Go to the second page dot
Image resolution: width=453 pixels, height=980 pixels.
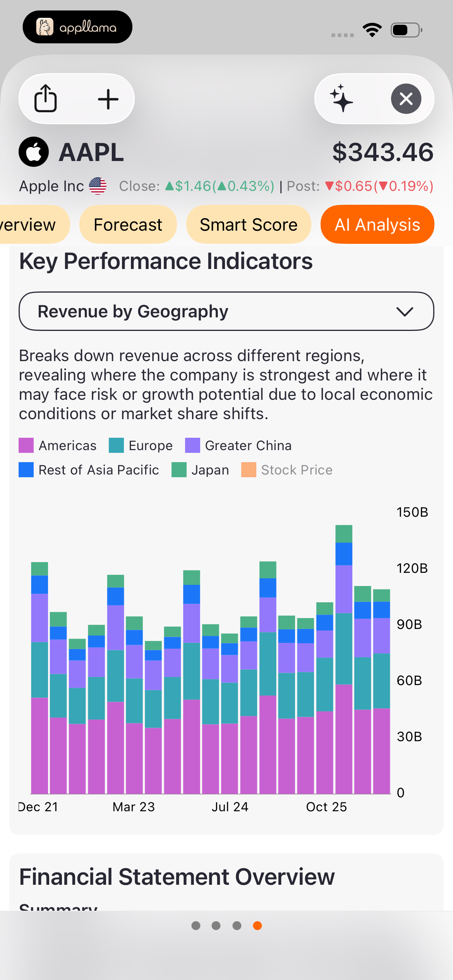pyautogui.click(x=216, y=925)
